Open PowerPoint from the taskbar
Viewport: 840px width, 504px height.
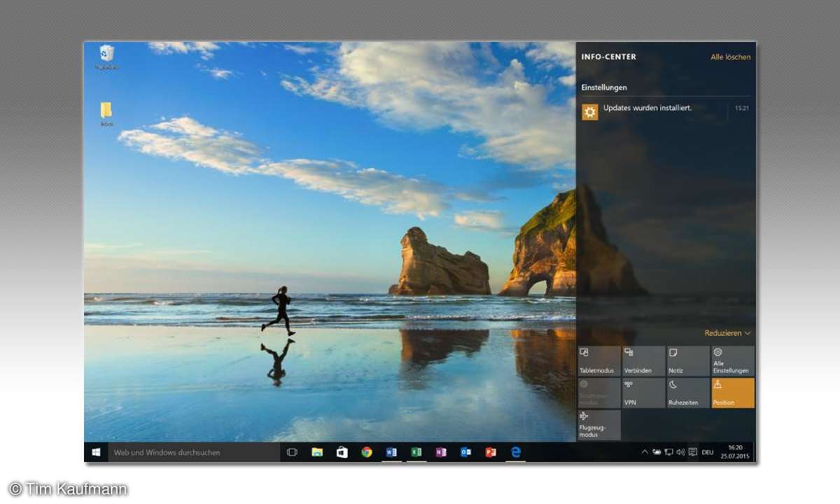pyautogui.click(x=491, y=452)
